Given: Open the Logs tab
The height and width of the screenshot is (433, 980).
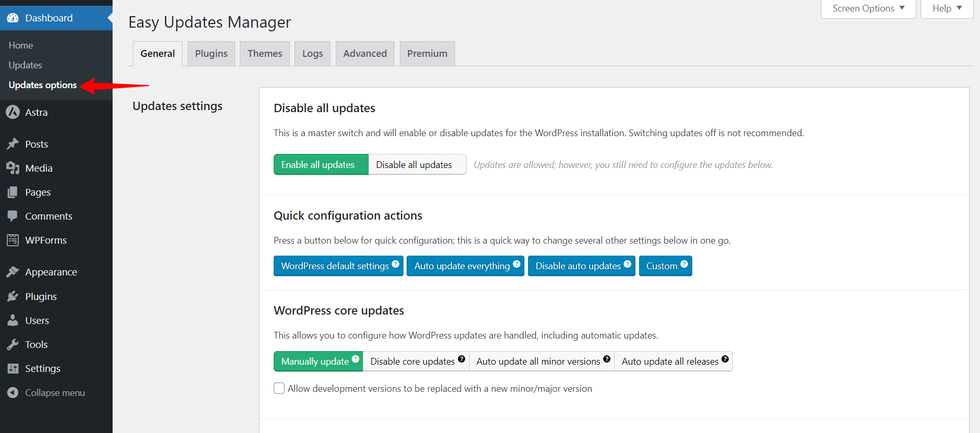Looking at the screenshot, I should tap(312, 54).
